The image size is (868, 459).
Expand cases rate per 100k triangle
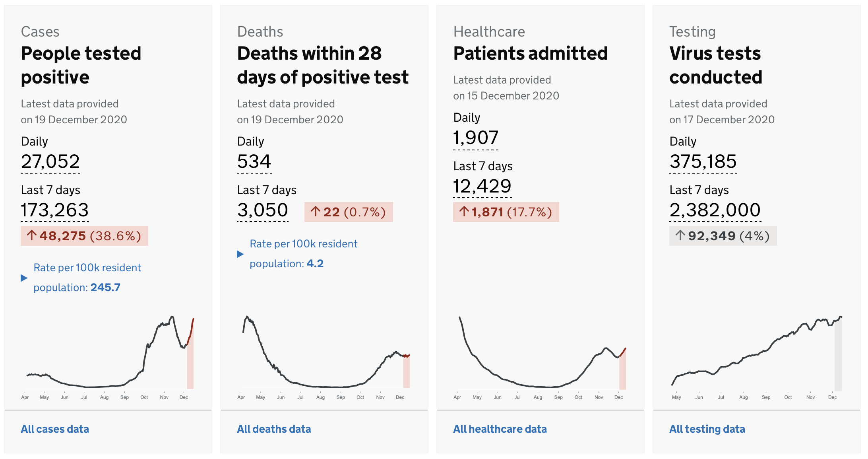[24, 278]
